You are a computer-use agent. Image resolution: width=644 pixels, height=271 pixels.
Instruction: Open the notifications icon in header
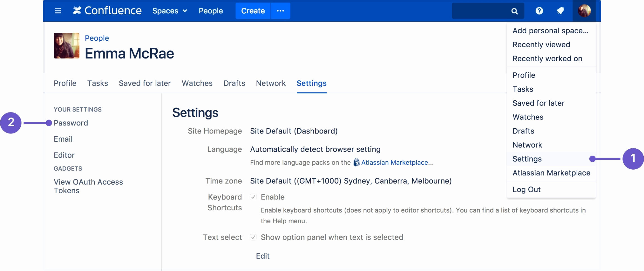click(560, 11)
